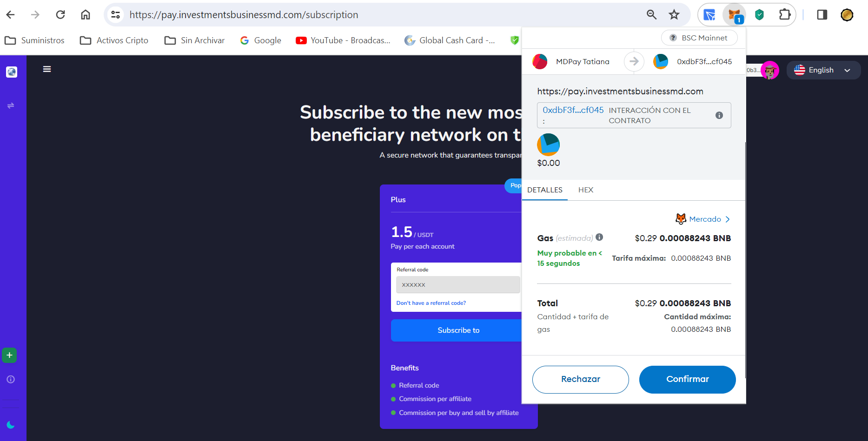
Task: Click the BSC Mainnet network selector
Action: [699, 38]
